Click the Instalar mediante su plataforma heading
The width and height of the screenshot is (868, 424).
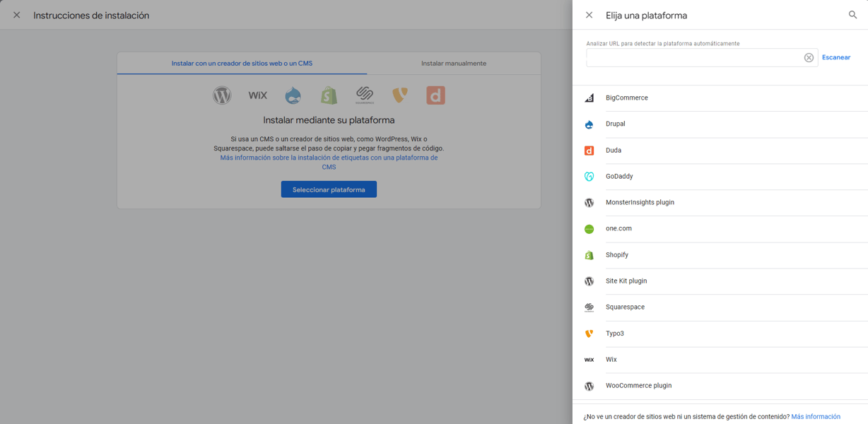(329, 121)
